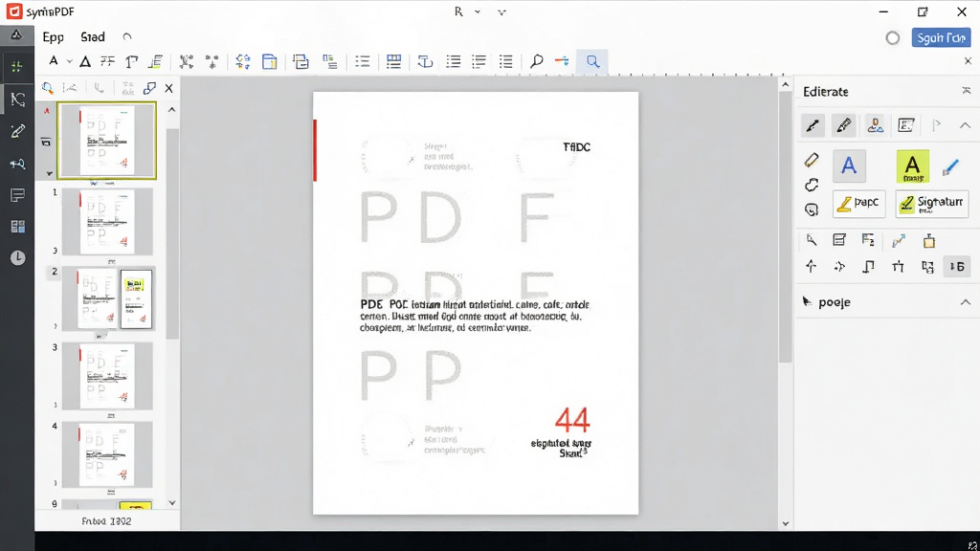Select the font letter A tool in toolbar
Viewport: 980px width, 551px height.
(54, 61)
